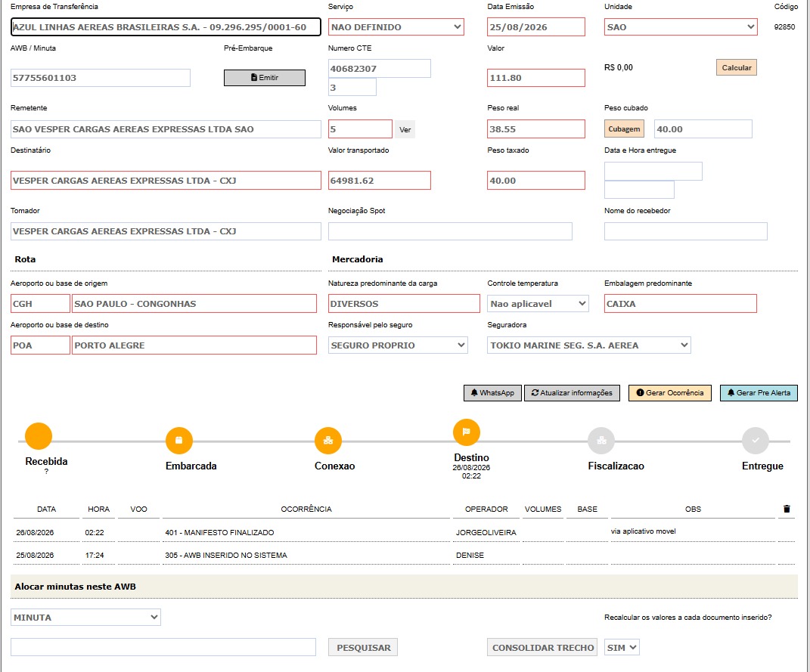Click the AWB / Minuta number field
This screenshot has width=810, height=672.
click(x=101, y=78)
